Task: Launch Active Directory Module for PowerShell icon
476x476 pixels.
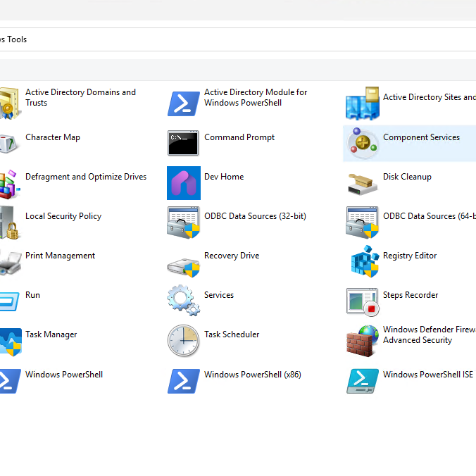Action: click(x=183, y=104)
